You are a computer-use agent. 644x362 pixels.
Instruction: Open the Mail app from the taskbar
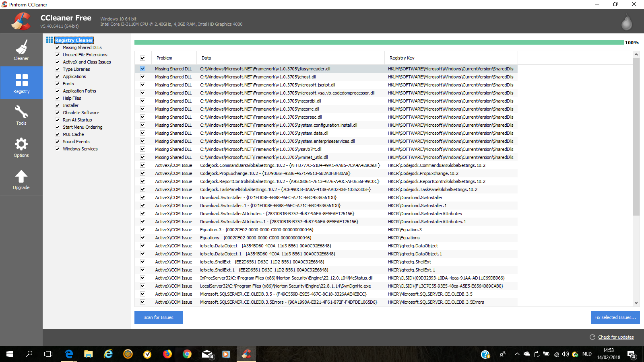207,354
